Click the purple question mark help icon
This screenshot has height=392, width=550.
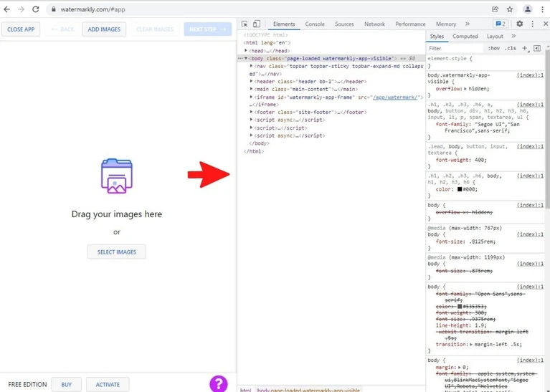point(219,383)
